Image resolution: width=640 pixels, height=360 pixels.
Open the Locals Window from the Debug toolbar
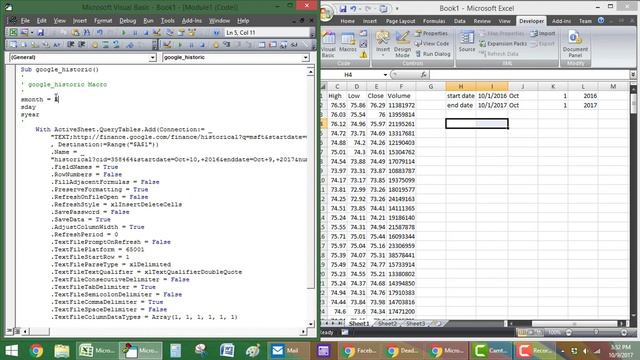pos(262,44)
